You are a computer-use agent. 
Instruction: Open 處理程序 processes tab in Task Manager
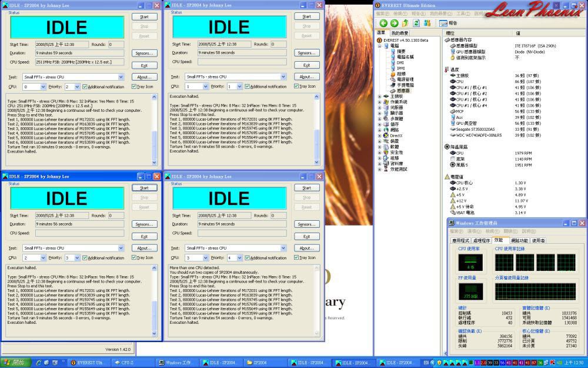(x=482, y=241)
